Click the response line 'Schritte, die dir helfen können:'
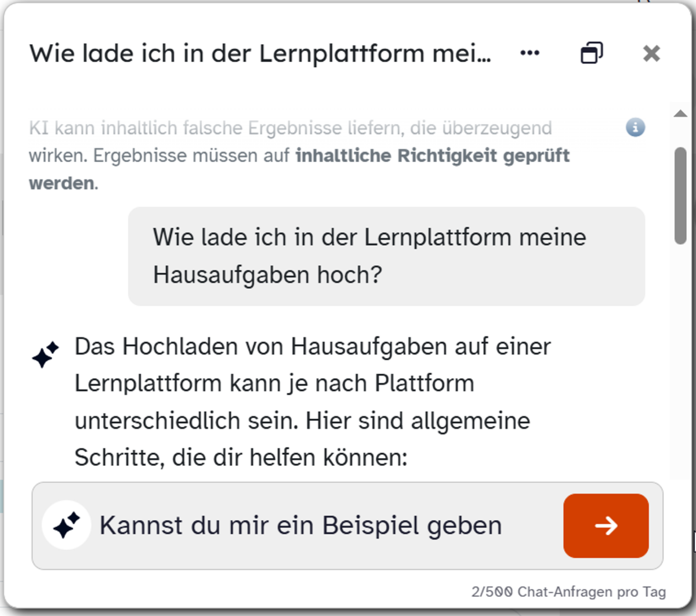This screenshot has width=696, height=616. point(241,458)
